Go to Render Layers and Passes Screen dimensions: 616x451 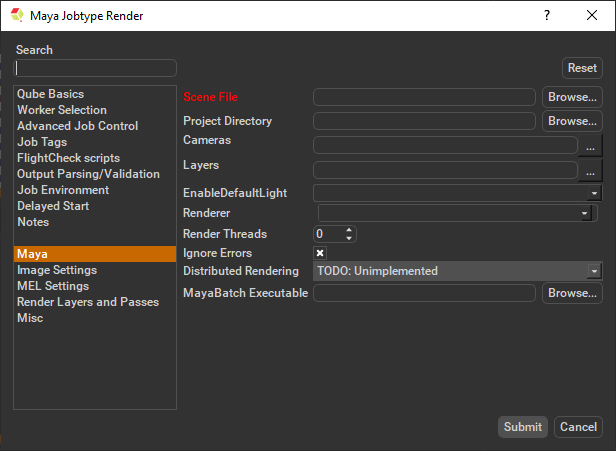(x=88, y=302)
